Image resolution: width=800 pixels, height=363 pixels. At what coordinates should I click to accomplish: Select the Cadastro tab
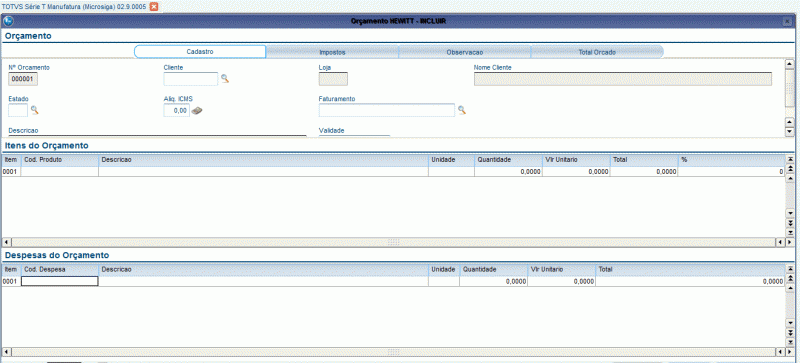click(200, 52)
